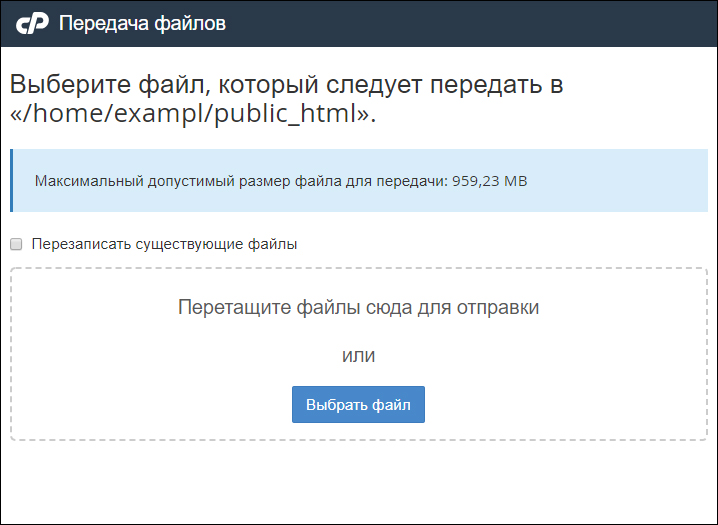Click the «/home/exampl/public_html» path text

click(x=192, y=113)
